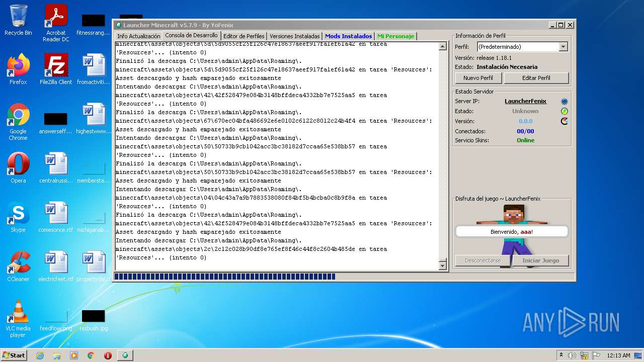Switch to Info Actualización tab
Image resolution: width=644 pixels, height=362 pixels.
[138, 36]
